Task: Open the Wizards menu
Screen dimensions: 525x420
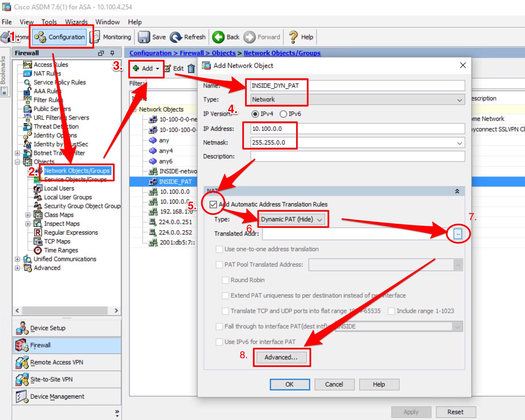Action: point(76,22)
